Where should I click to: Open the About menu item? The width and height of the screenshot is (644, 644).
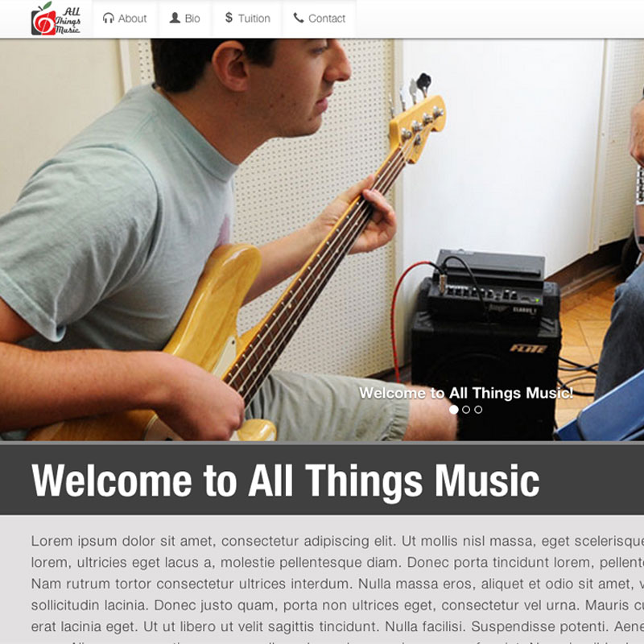tap(125, 19)
